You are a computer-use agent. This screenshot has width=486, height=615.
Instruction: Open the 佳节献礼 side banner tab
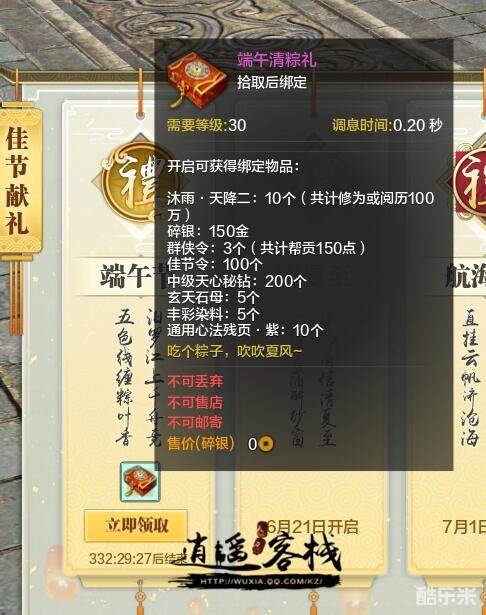tap(18, 181)
